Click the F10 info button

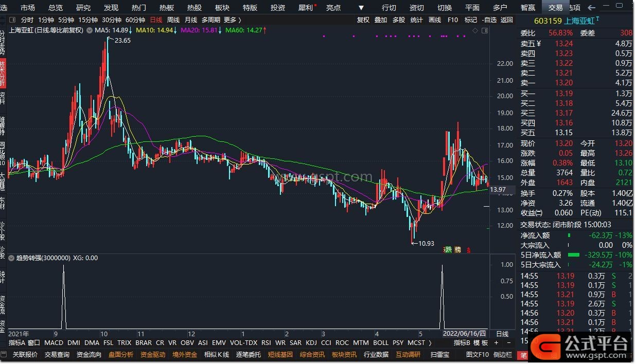pyautogui.click(x=453, y=20)
